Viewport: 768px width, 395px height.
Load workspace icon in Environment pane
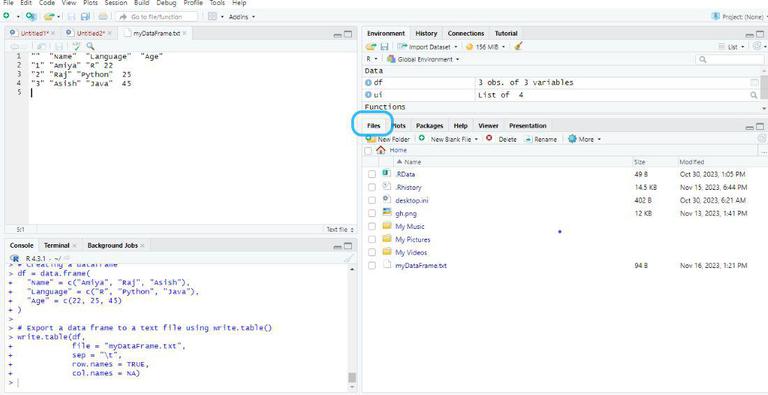point(371,47)
